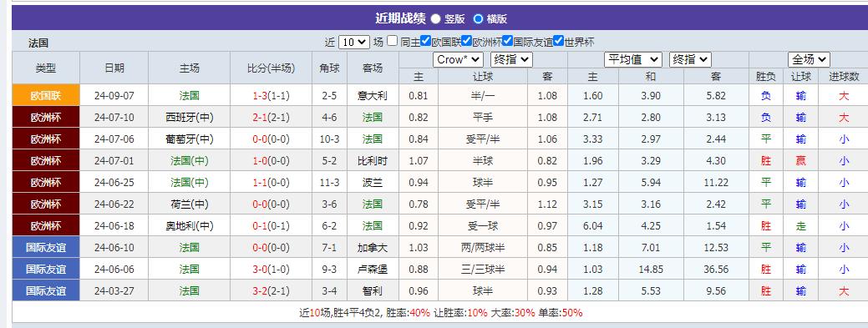This screenshot has width=868, height=328.
Task: Click the away team 意大利
Action: tap(373, 96)
